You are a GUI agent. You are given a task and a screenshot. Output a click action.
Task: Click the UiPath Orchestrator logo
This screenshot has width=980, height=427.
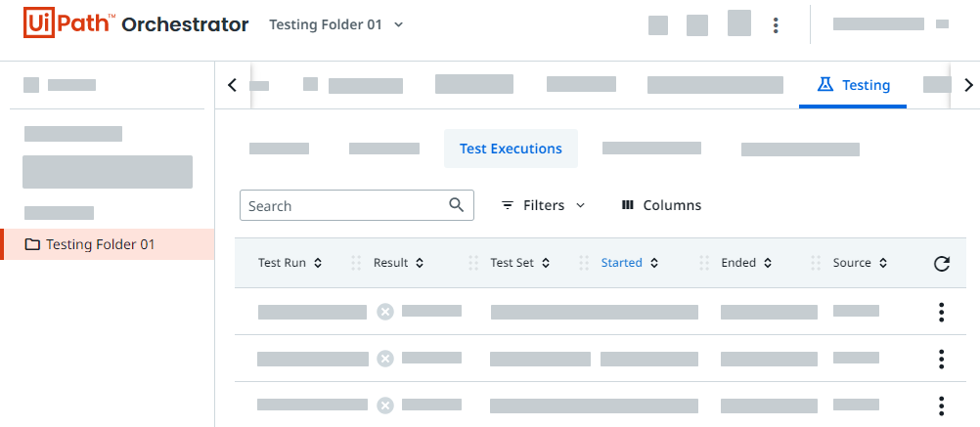pos(135,24)
